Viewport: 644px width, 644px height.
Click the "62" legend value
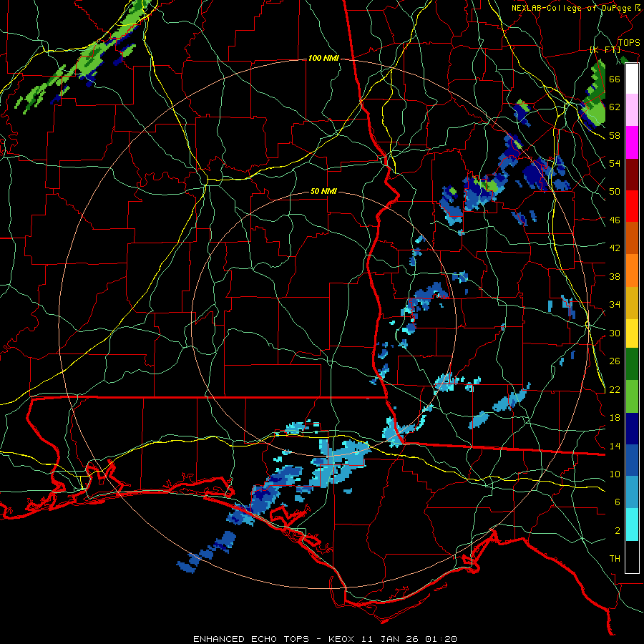(x=615, y=107)
